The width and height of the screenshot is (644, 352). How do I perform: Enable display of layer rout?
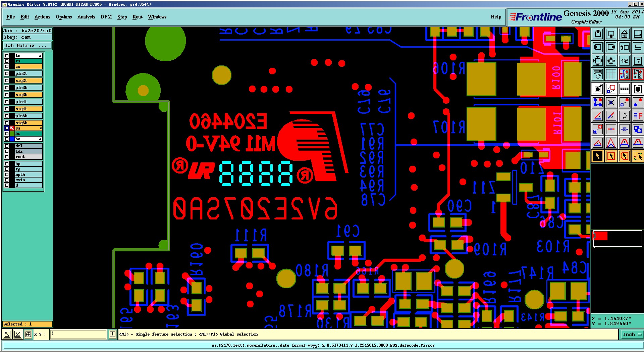[7, 157]
